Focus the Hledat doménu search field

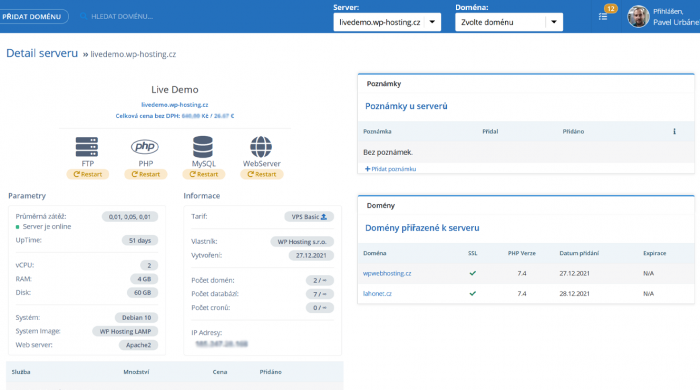click(122, 17)
